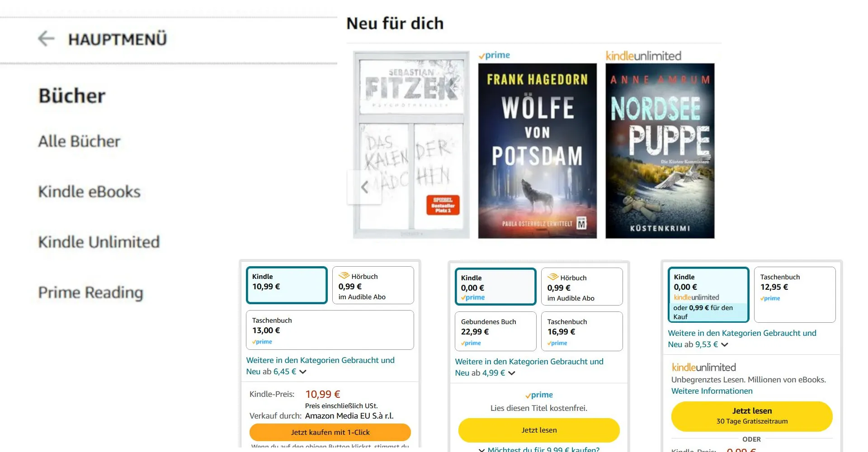Image resolution: width=868 pixels, height=452 pixels.
Task: Select the Taschenbuch 16,99 € format option
Action: 582,331
